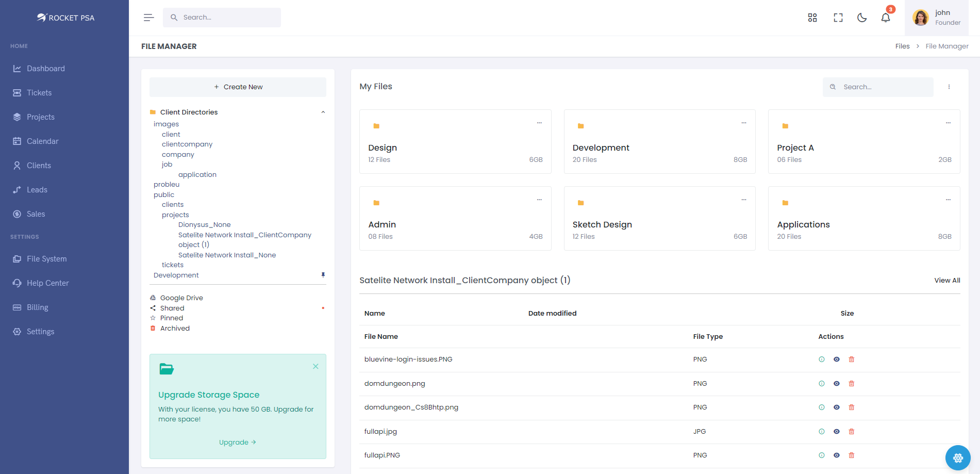Unpin the Development folder

click(x=323, y=275)
